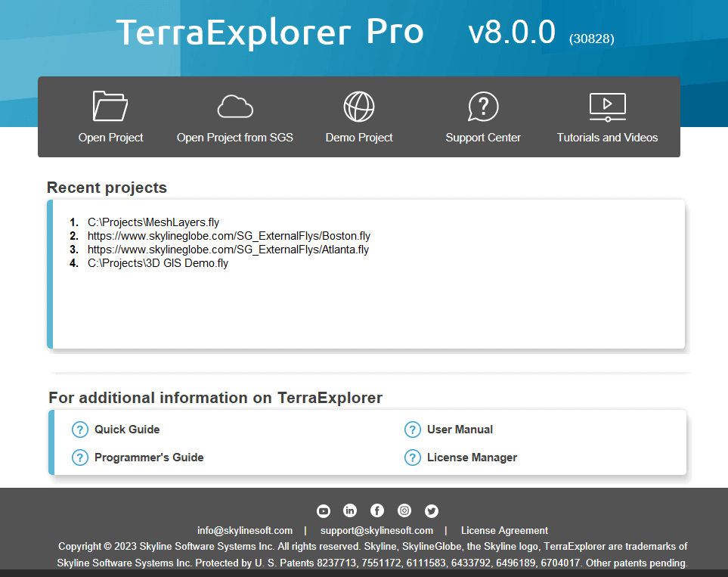Viewport: 728px width, 577px height.
Task: Open the Instagram icon in footer
Action: click(404, 510)
